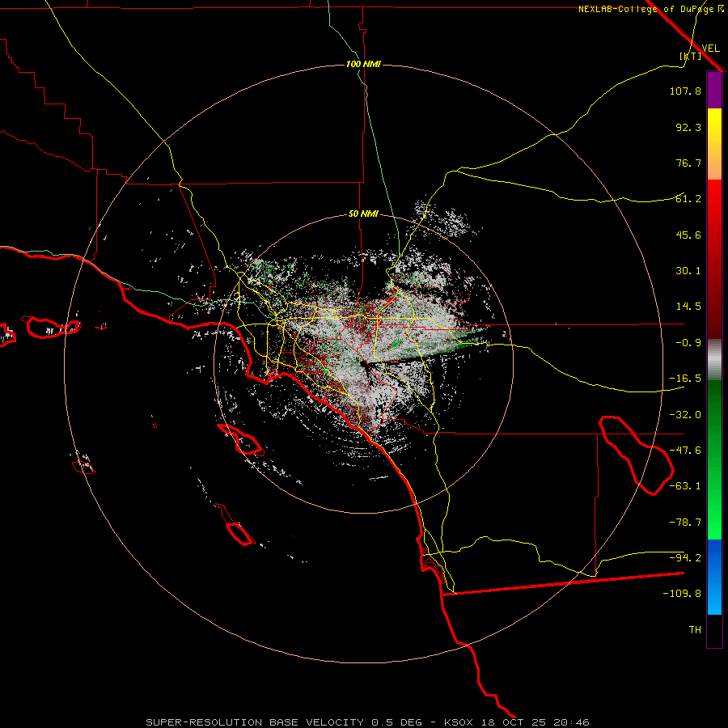Image resolution: width=728 pixels, height=728 pixels.
Task: Click the VEL legend title
Action: (710, 49)
